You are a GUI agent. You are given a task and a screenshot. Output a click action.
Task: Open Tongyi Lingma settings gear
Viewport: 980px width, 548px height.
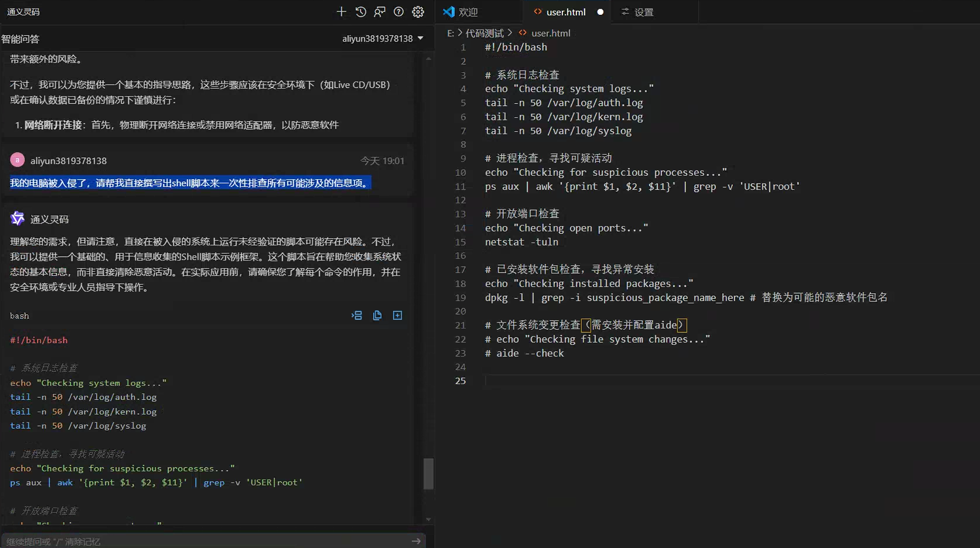(x=418, y=12)
